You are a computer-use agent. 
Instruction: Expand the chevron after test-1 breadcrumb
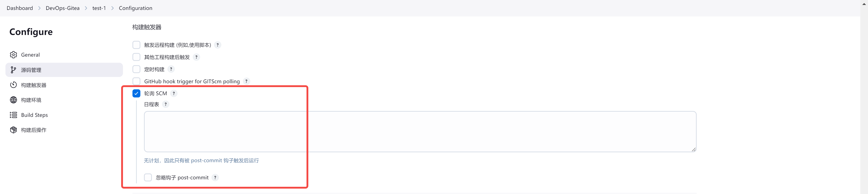[x=113, y=8]
